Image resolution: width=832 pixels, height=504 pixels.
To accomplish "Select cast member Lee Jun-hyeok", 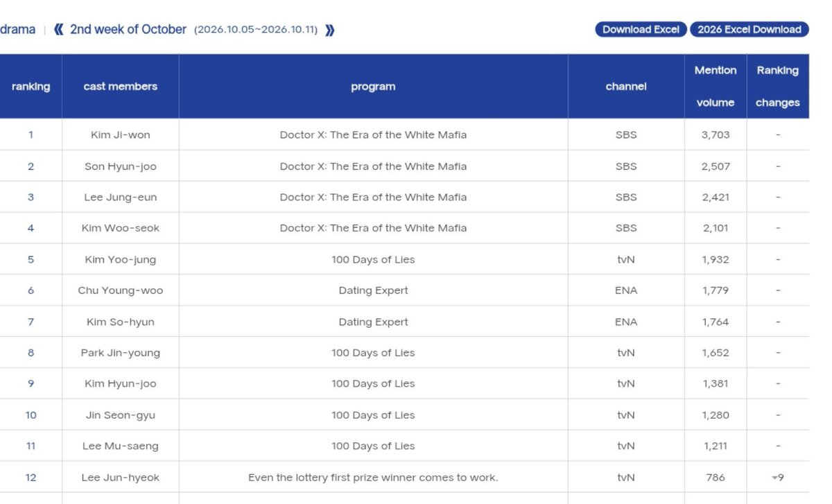I will (x=121, y=478).
